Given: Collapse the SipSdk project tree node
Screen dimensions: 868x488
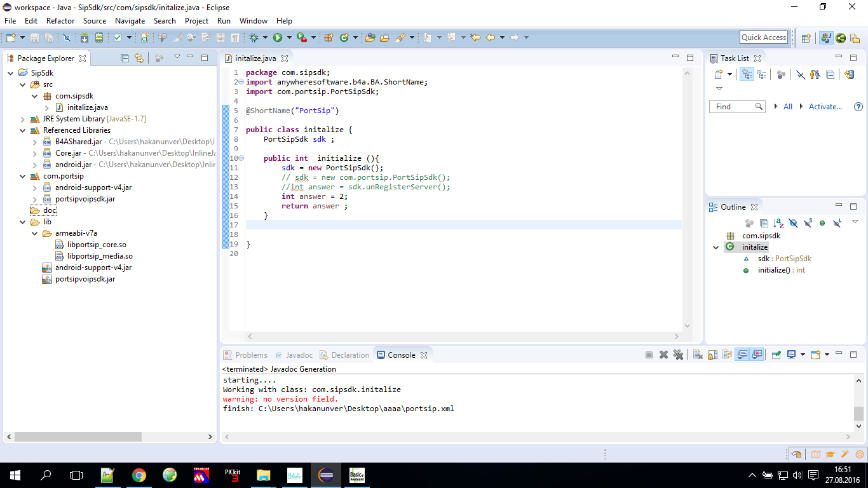Looking at the screenshot, I should (11, 73).
